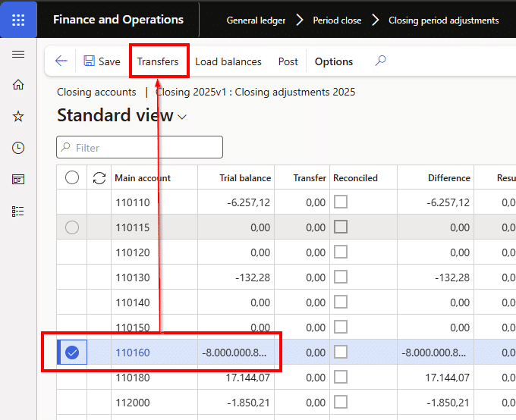Click Closing period adjustments breadcrumb
Screen dimensions: 516x420
(444, 20)
